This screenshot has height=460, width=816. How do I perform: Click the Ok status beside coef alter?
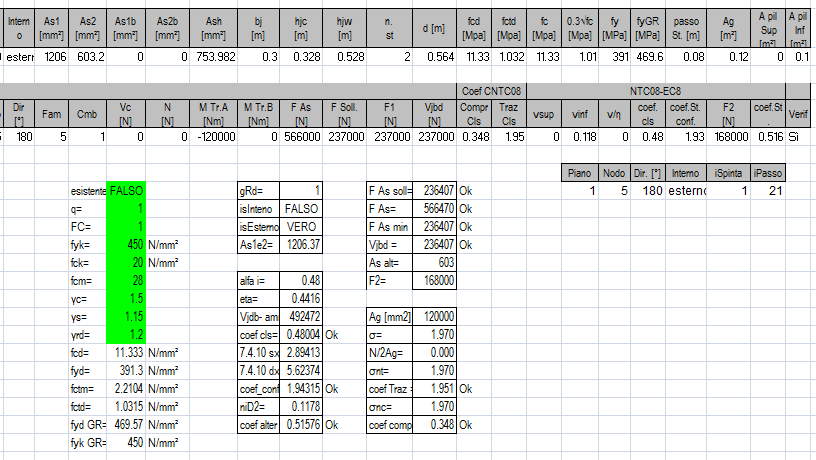pos(332,424)
